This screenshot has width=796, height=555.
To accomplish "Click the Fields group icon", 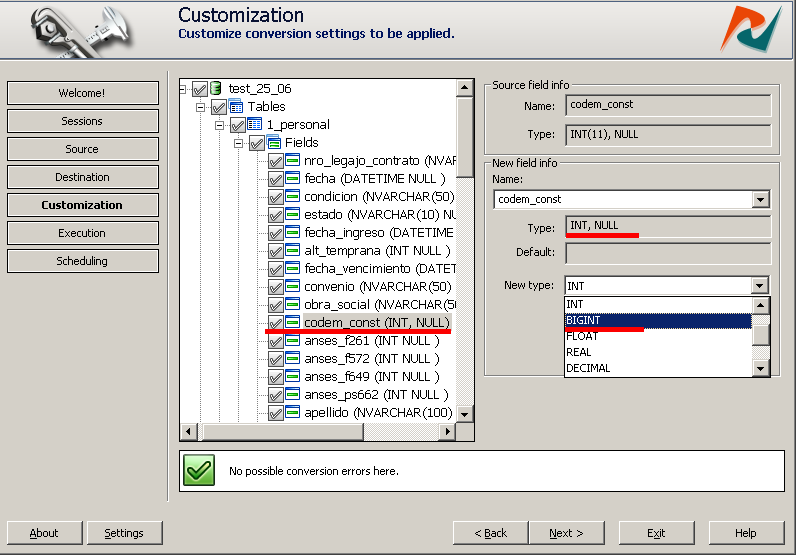I will (274, 143).
